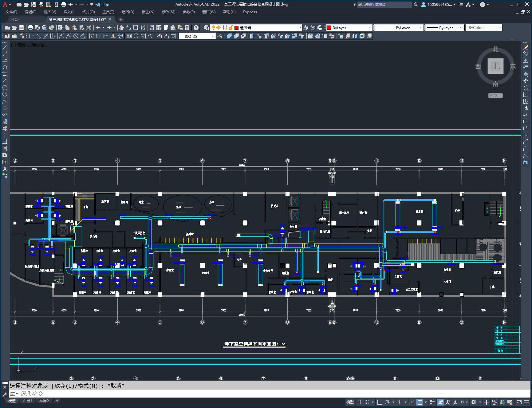Open the Layer Properties manager icon

(x=206, y=28)
